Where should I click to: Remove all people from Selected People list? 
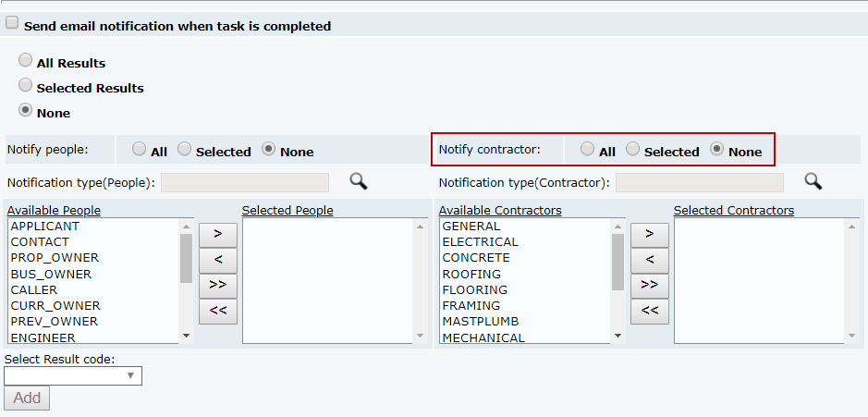(x=217, y=310)
